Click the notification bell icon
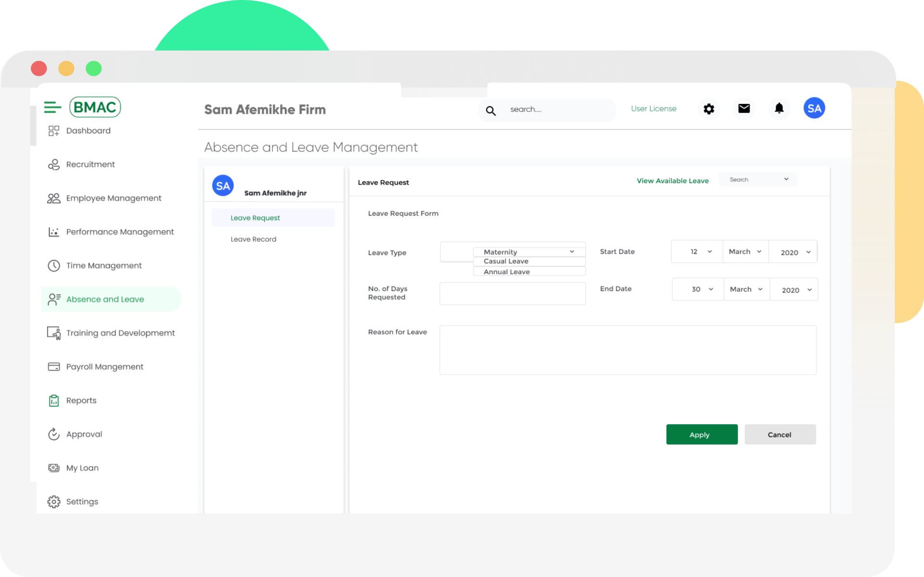 pyautogui.click(x=779, y=109)
